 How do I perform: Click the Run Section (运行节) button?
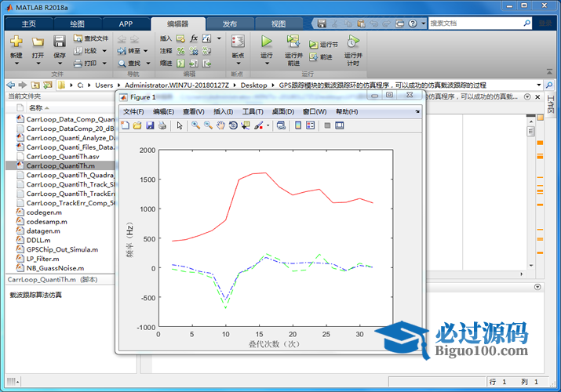click(323, 45)
